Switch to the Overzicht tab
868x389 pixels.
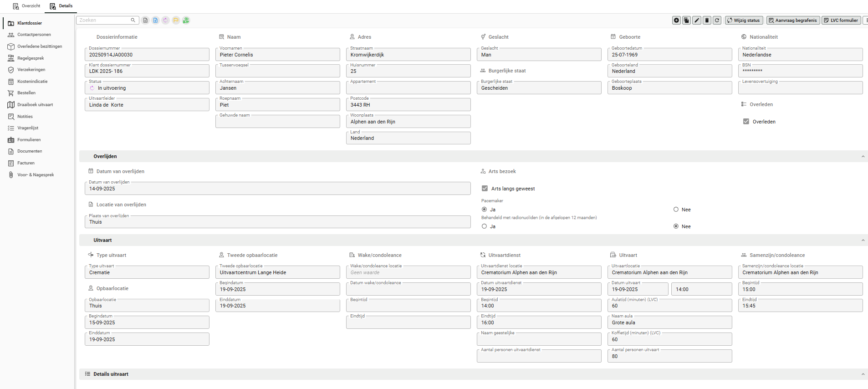pos(26,6)
